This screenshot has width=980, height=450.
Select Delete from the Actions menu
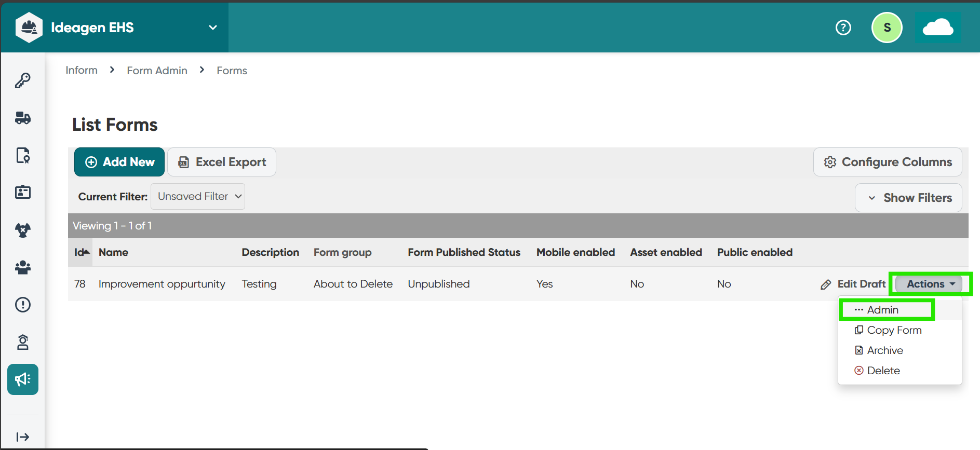pyautogui.click(x=883, y=371)
